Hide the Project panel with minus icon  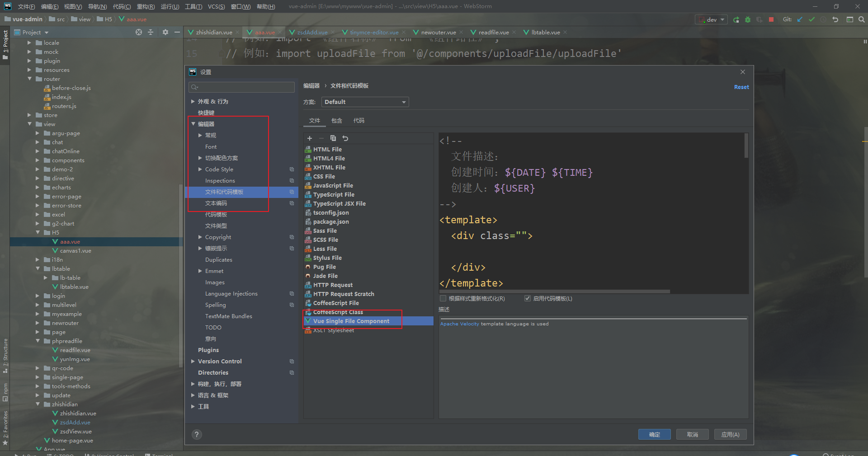pos(177,32)
